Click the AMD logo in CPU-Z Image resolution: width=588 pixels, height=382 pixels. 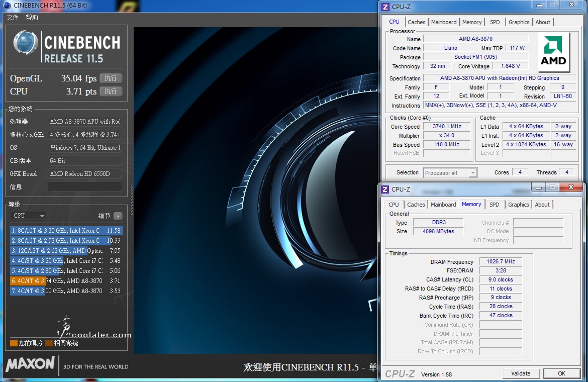click(553, 52)
